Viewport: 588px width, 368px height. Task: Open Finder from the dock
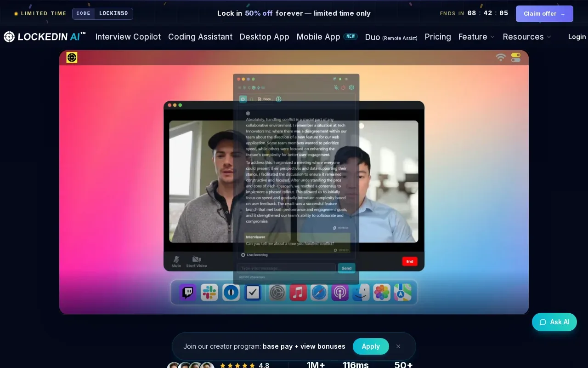pos(361,293)
